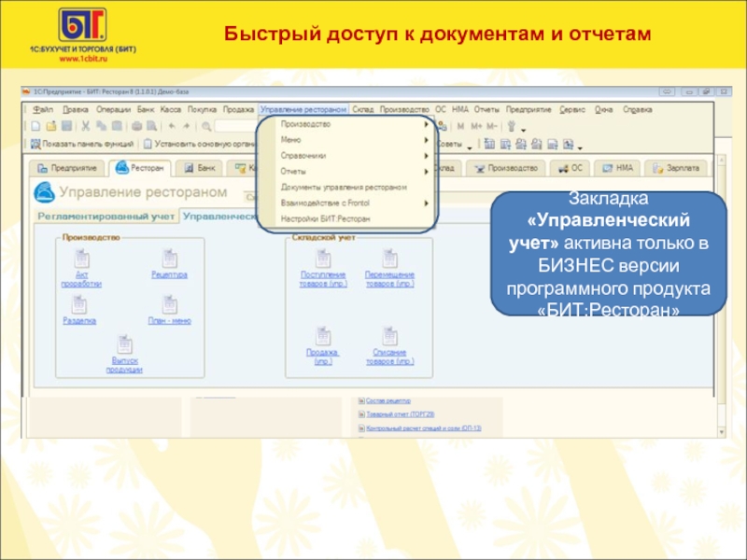Click the Paste clipboard icon
This screenshot has height=560, width=747.
tap(117, 126)
